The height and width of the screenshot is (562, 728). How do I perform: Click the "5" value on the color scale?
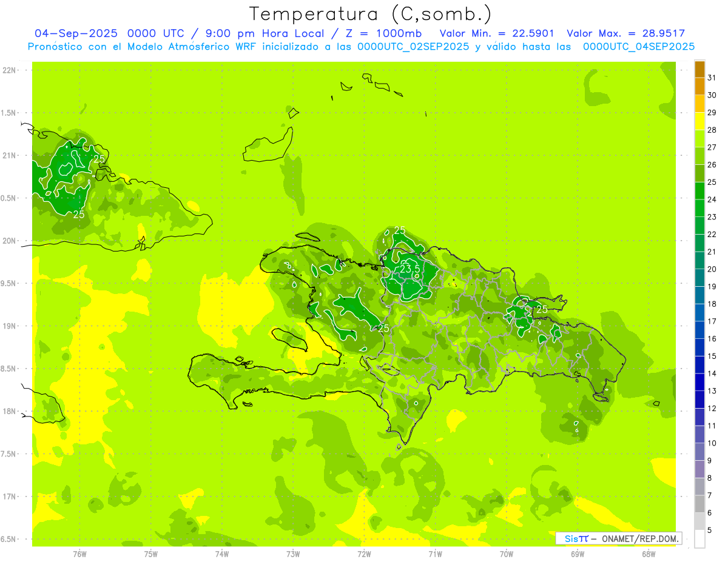[x=710, y=530]
